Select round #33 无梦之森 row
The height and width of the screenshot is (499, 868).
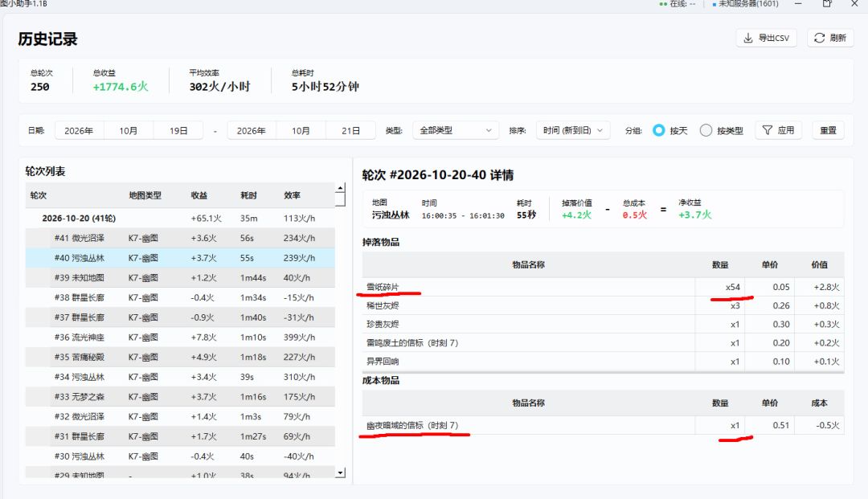[180, 397]
